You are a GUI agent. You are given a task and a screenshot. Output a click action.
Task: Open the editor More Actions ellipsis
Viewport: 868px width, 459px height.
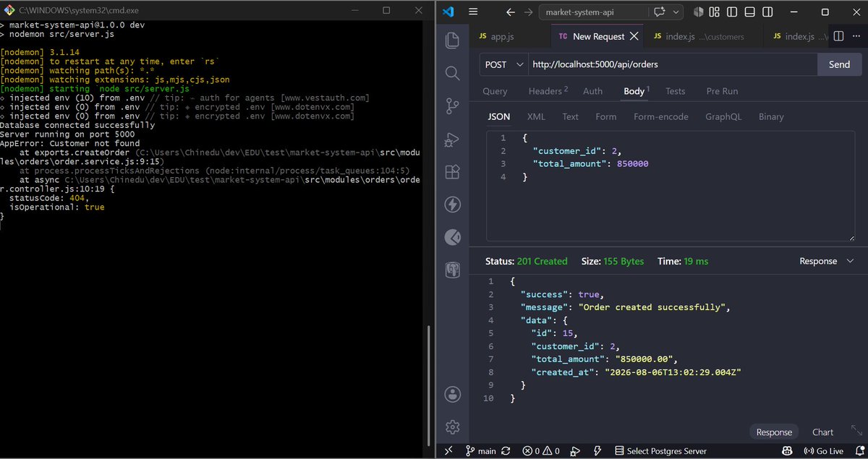856,37
